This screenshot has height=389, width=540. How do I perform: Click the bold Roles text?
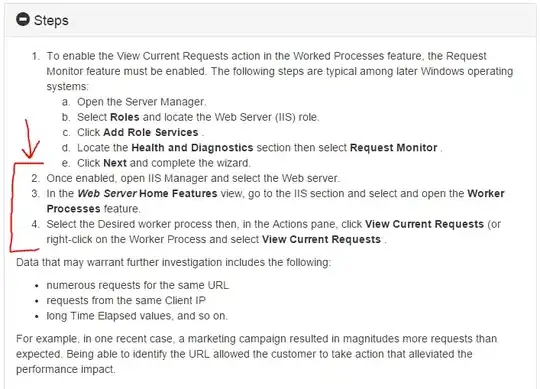coord(125,117)
